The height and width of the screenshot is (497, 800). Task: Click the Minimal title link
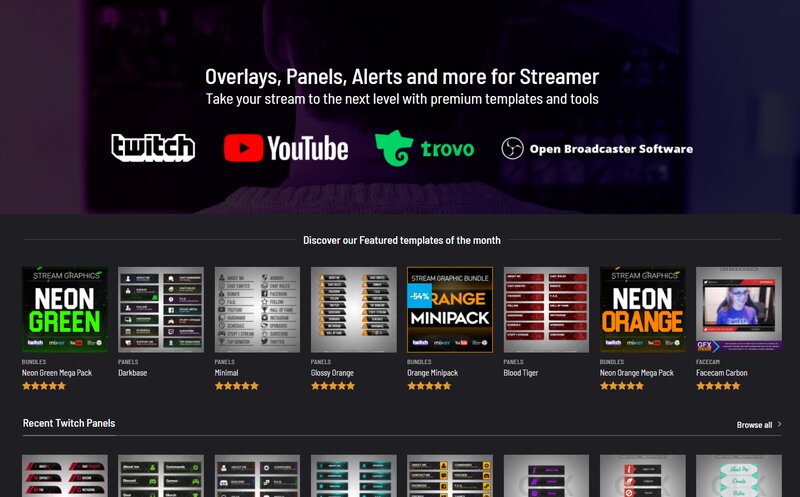[x=227, y=373]
